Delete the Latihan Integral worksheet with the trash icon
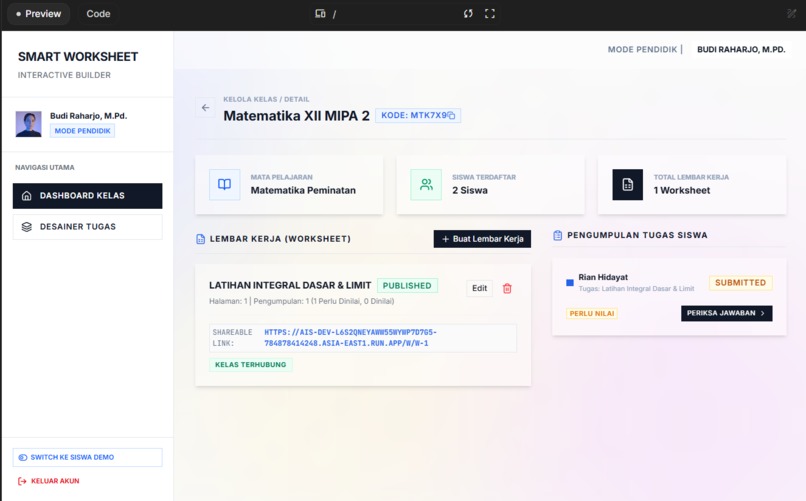 (x=507, y=288)
